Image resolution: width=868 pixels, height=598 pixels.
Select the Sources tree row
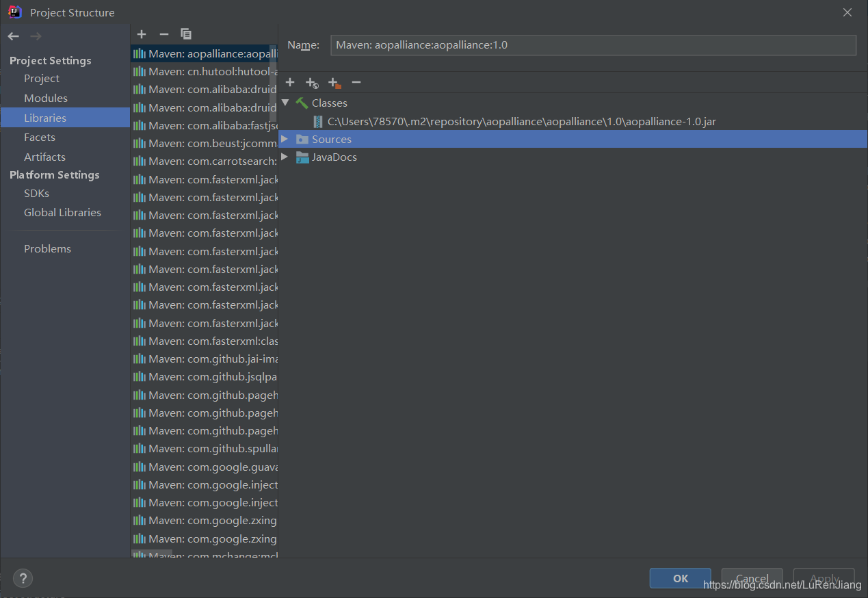coord(573,139)
